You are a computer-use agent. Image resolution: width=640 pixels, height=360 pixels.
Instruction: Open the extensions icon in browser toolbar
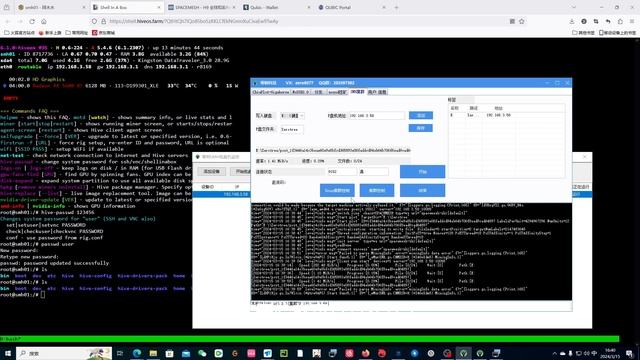click(620, 21)
